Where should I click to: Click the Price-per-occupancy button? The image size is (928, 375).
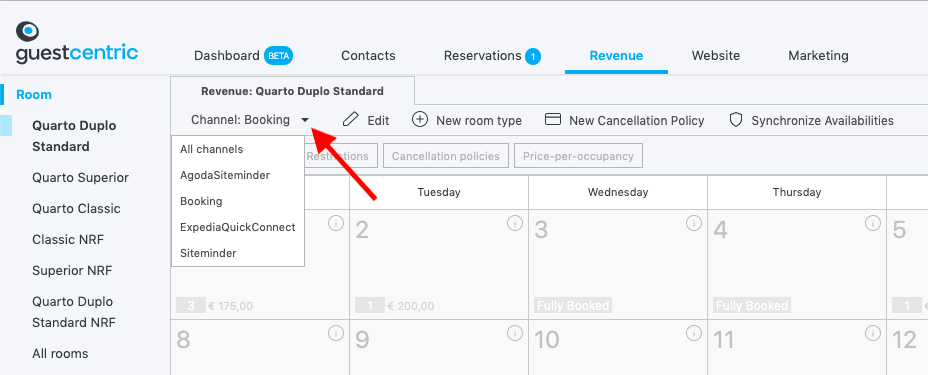pos(578,156)
